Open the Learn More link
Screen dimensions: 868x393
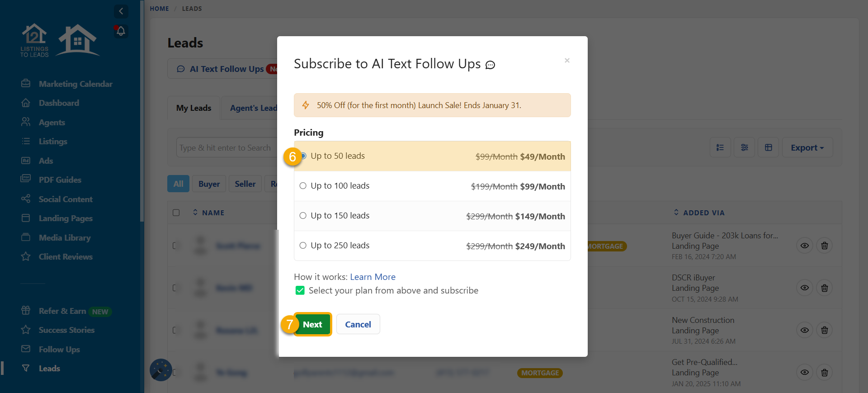tap(373, 277)
